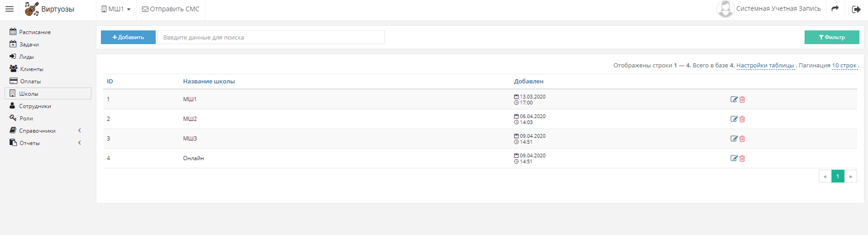This screenshot has height=235, width=868.
Task: Expand the Справочники sidebar section
Action: click(x=46, y=130)
